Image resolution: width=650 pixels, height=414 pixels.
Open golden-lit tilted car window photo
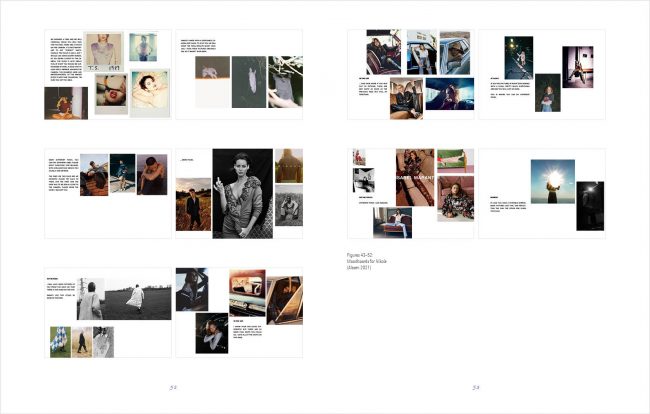coord(284,300)
